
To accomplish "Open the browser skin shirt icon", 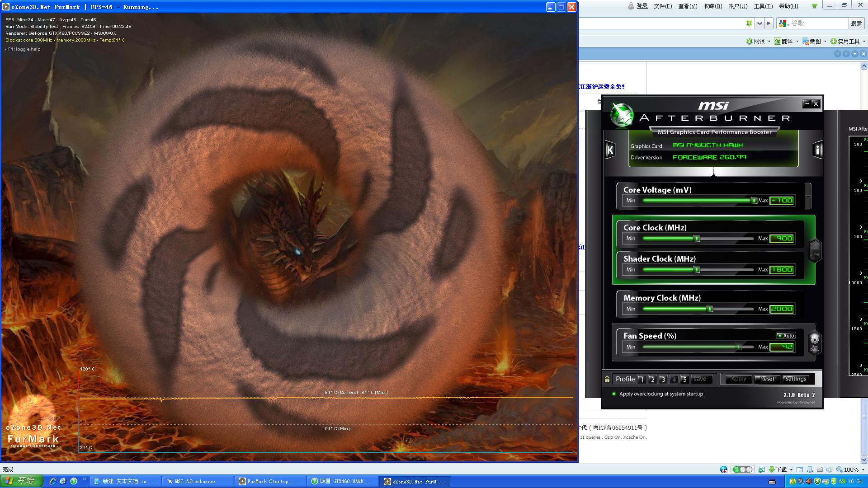I will click(x=814, y=6).
